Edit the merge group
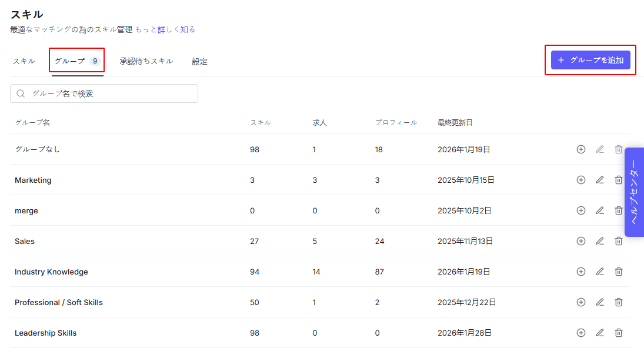This screenshot has height=348, width=644. [x=600, y=210]
